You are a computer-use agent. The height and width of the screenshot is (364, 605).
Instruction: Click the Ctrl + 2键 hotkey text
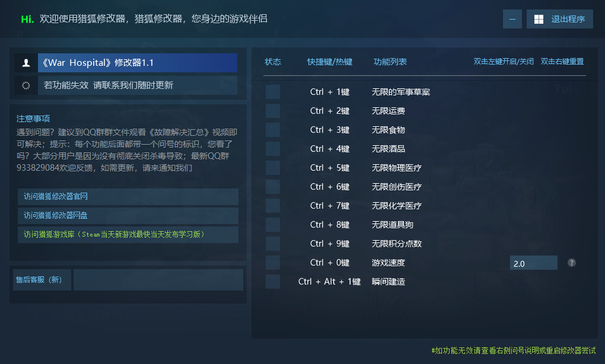(x=330, y=111)
